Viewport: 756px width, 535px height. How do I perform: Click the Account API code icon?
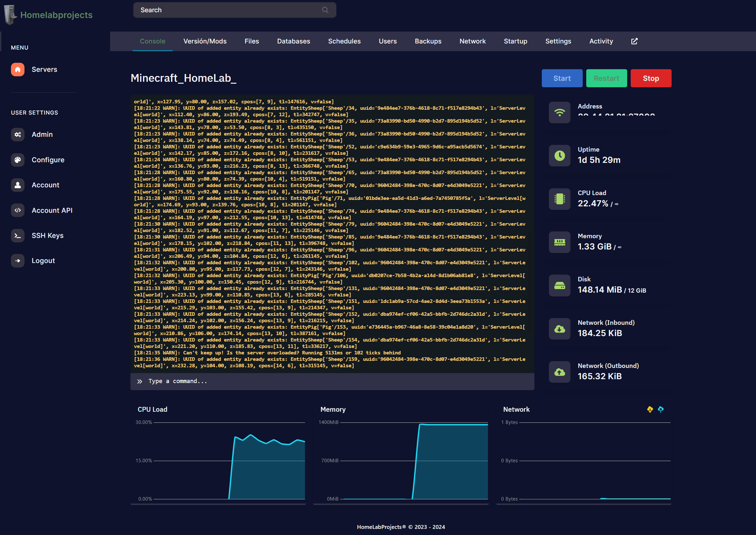[x=17, y=210]
